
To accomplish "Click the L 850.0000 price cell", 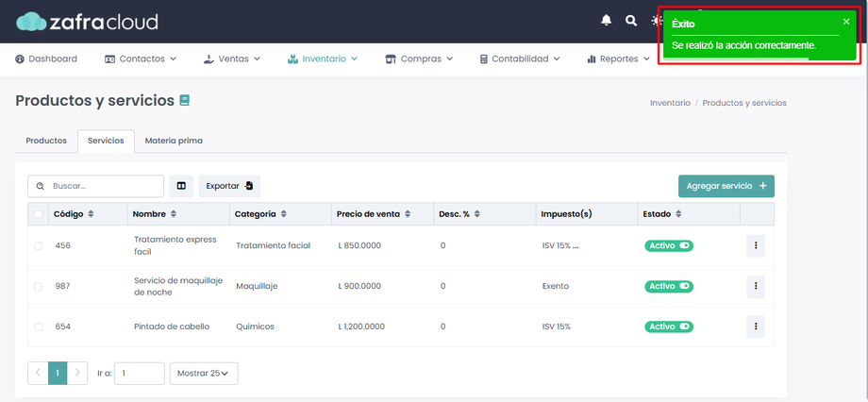I will click(x=359, y=246).
